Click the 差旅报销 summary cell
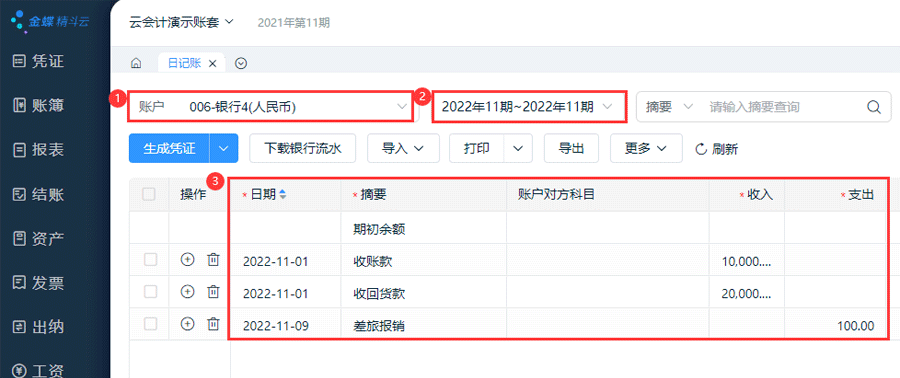This screenshot has height=378, width=900. 424,325
